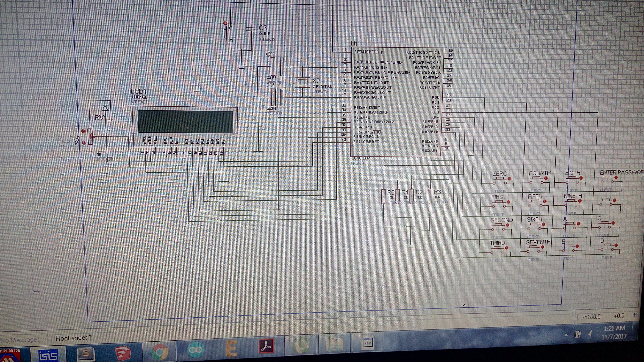This screenshot has width=644, height=362.
Task: Toggle the FOURTH push button latch dot
Action: click(546, 178)
